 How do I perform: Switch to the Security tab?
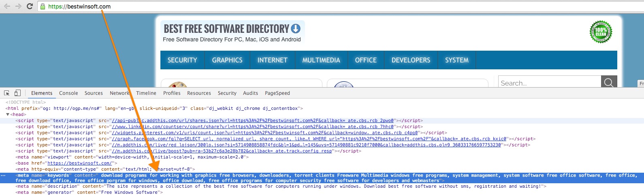[227, 93]
